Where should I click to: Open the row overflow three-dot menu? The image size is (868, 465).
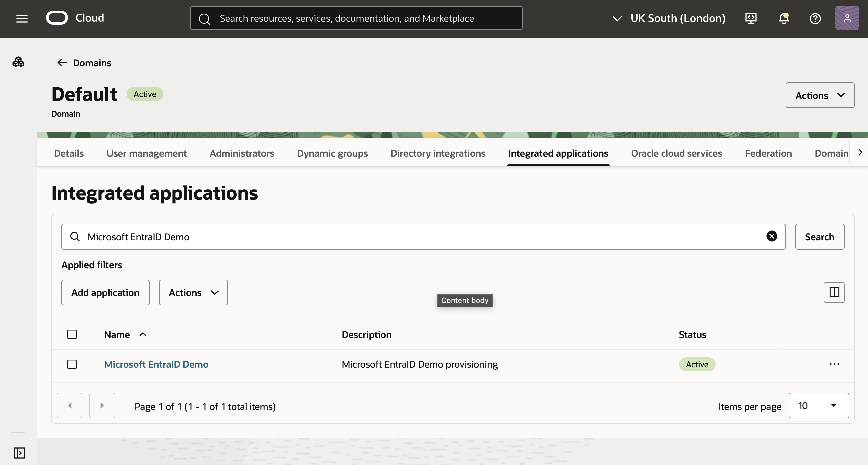[x=835, y=364]
